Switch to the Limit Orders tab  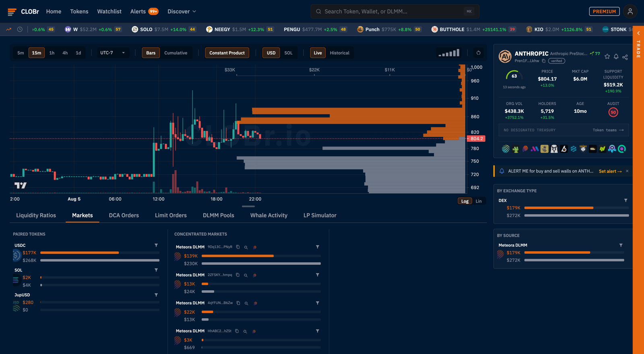point(171,215)
